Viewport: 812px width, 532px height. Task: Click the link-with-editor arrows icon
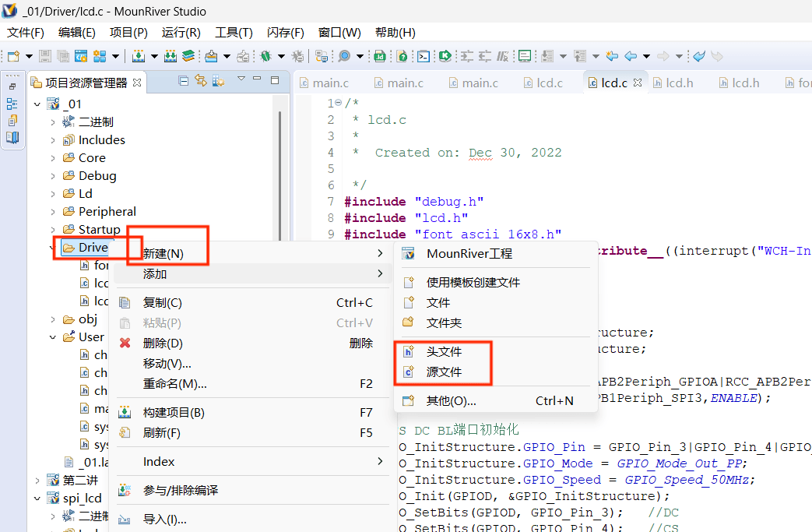200,80
